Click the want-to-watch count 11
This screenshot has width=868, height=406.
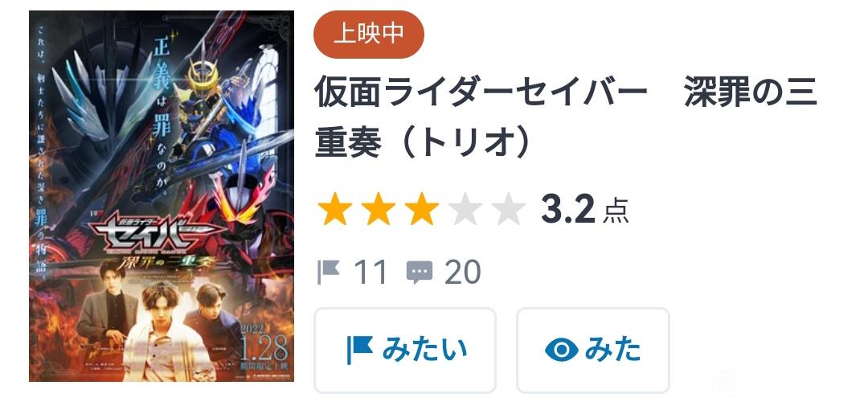tap(370, 273)
